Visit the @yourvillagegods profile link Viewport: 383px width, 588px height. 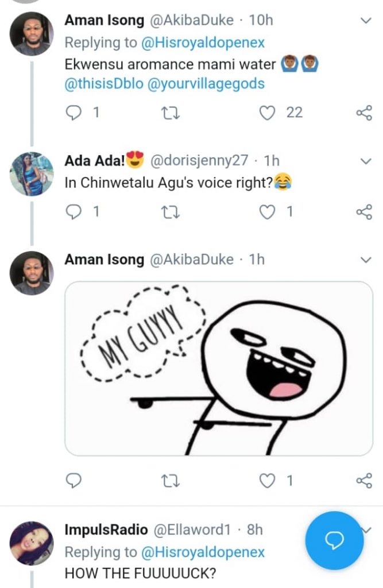click(x=207, y=84)
